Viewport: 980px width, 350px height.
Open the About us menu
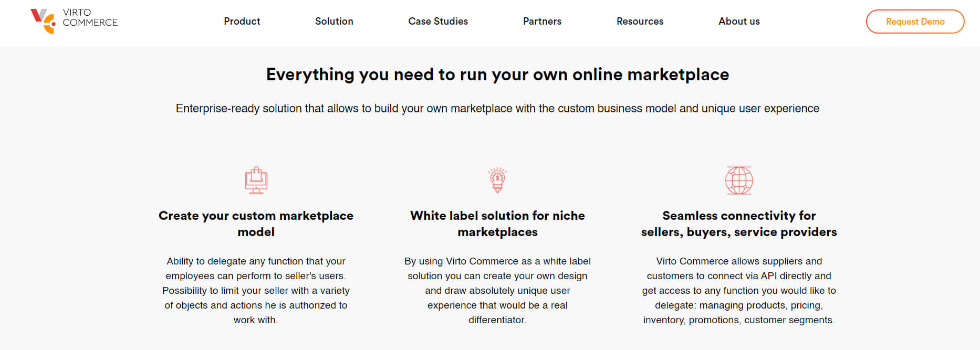point(739,22)
